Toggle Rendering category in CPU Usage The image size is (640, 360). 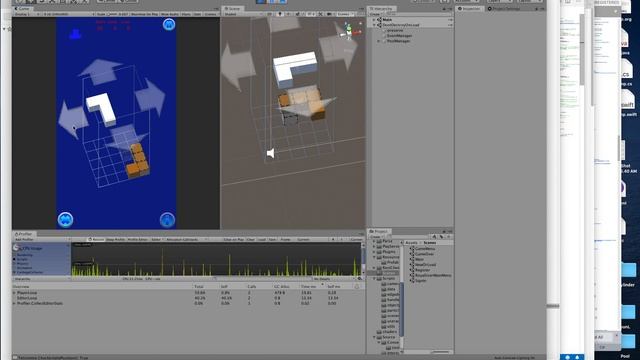pyautogui.click(x=24, y=255)
